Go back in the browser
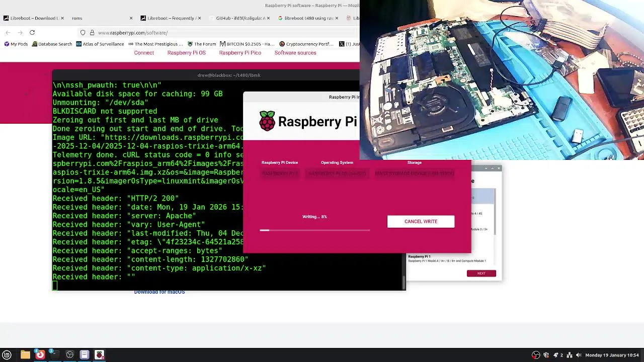The width and height of the screenshot is (644, 362). click(8, 33)
